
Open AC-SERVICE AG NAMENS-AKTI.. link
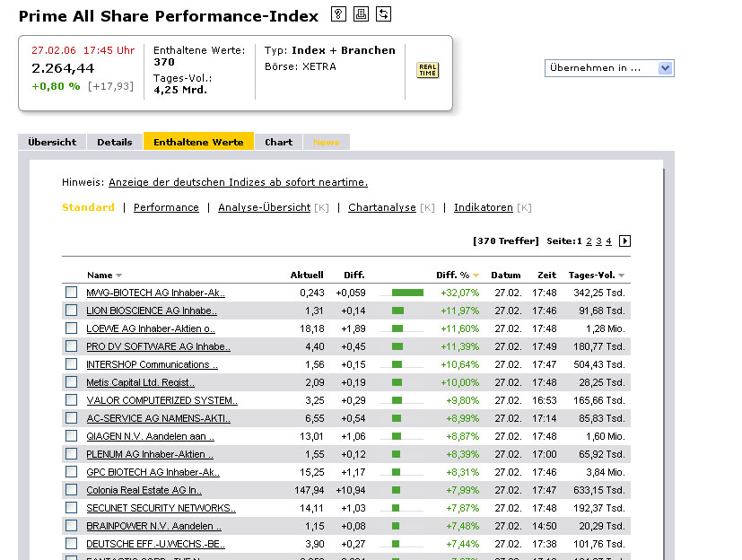tap(158, 418)
